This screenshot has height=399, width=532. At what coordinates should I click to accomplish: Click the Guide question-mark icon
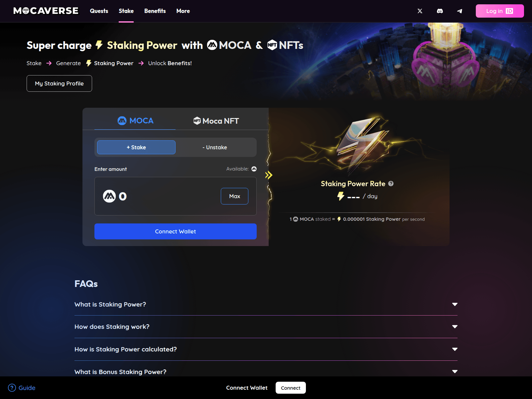point(12,388)
